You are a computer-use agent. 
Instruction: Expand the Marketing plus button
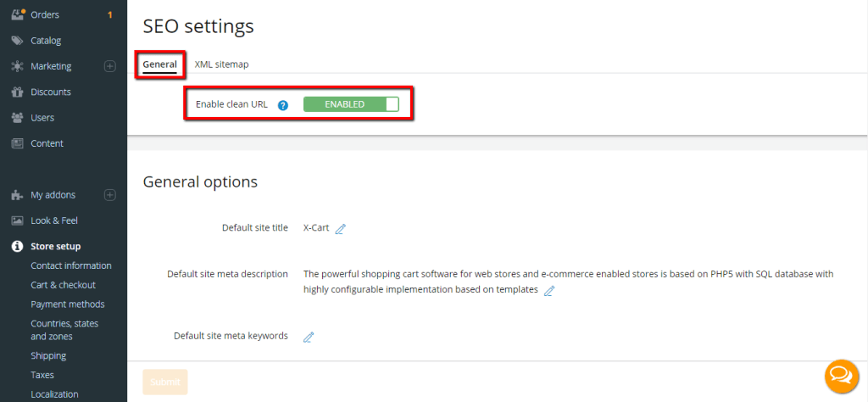click(x=110, y=66)
